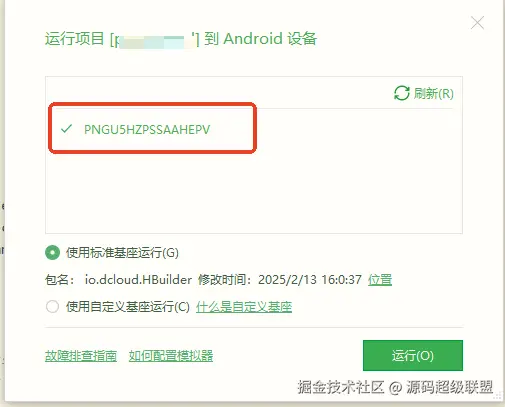The image size is (505, 407).
Task: Click the 刷新(R) text label
Action: click(x=434, y=94)
